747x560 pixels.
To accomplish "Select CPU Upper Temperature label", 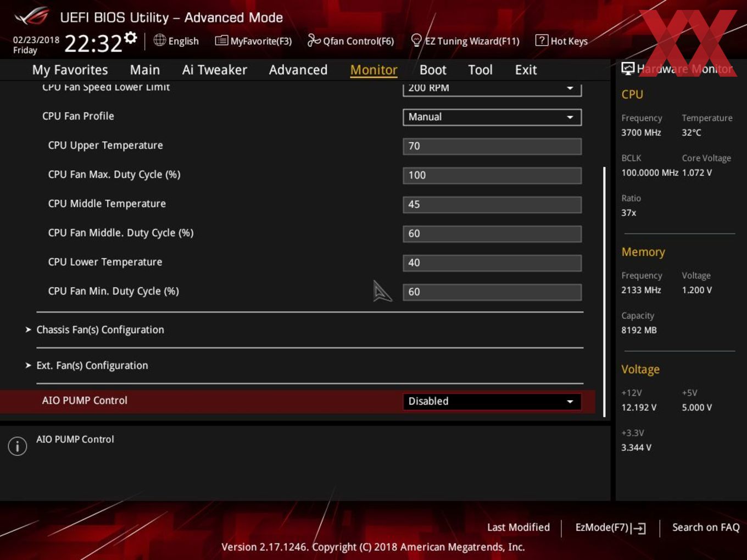I will tap(105, 145).
